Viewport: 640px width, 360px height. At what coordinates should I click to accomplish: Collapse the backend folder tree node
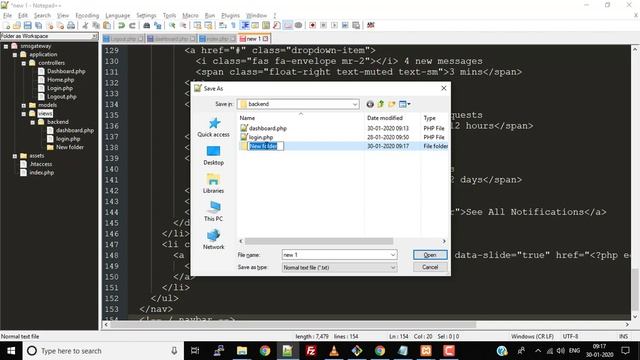(33, 122)
